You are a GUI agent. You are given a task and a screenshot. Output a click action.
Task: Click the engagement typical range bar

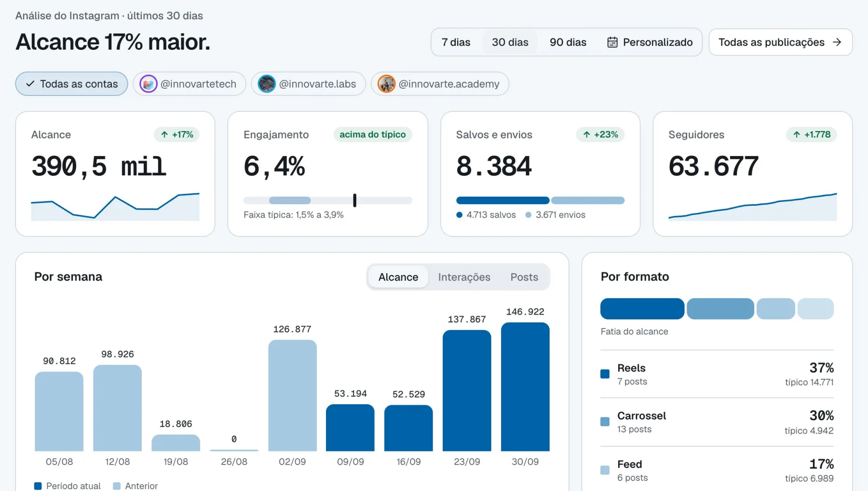[x=328, y=200]
